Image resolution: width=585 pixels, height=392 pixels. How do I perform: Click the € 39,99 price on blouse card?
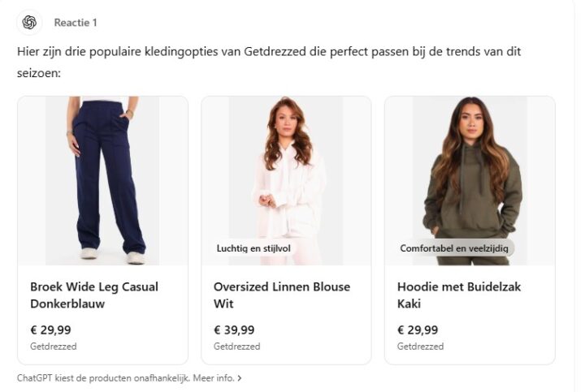234,330
